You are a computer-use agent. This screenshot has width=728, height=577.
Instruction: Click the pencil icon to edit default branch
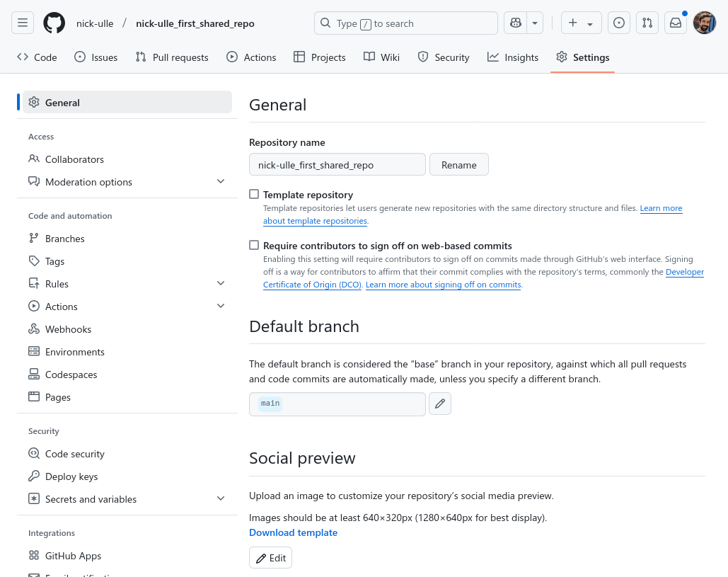click(440, 404)
